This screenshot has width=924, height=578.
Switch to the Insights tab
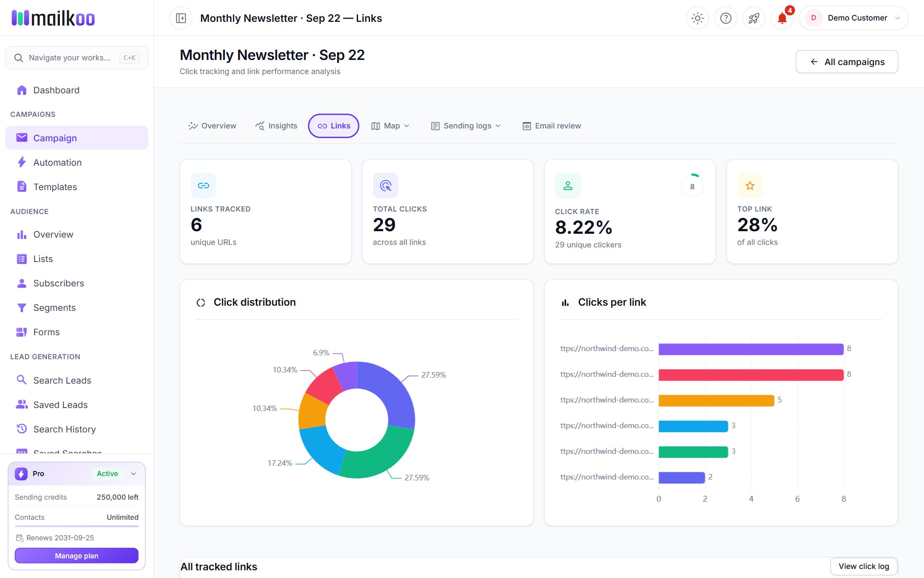click(276, 126)
